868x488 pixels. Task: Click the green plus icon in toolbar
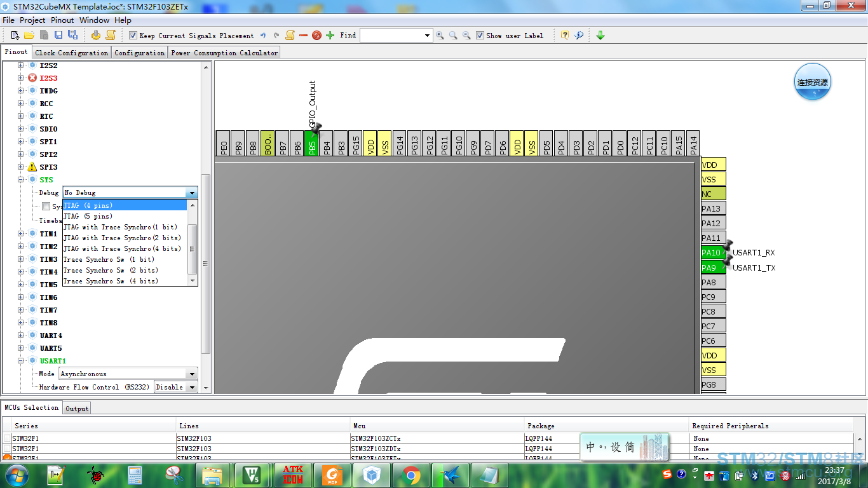pyautogui.click(x=330, y=36)
